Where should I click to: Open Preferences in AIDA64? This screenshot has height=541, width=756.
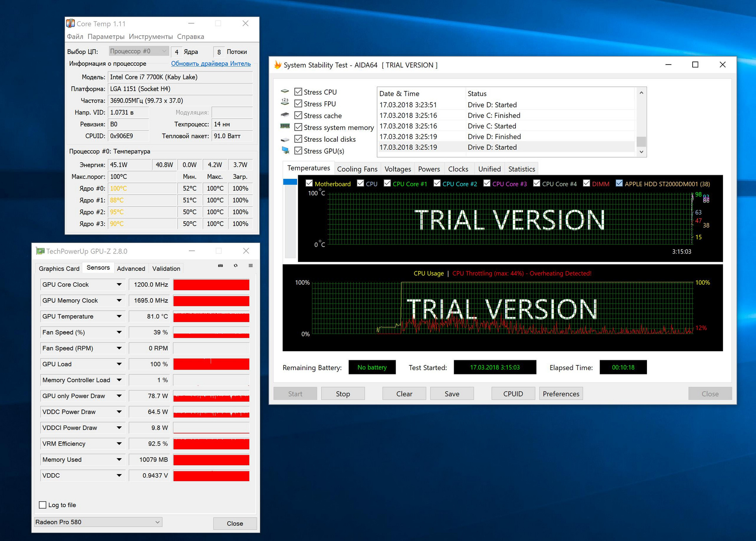[561, 394]
